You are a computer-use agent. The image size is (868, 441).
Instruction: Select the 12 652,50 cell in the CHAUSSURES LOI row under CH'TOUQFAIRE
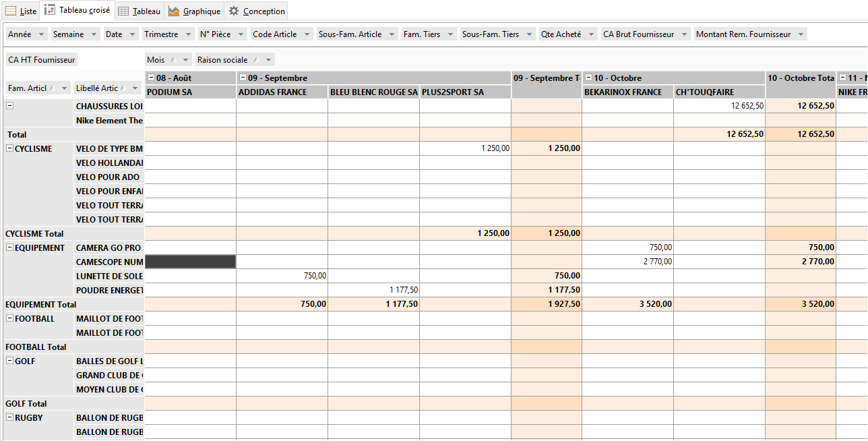point(720,107)
